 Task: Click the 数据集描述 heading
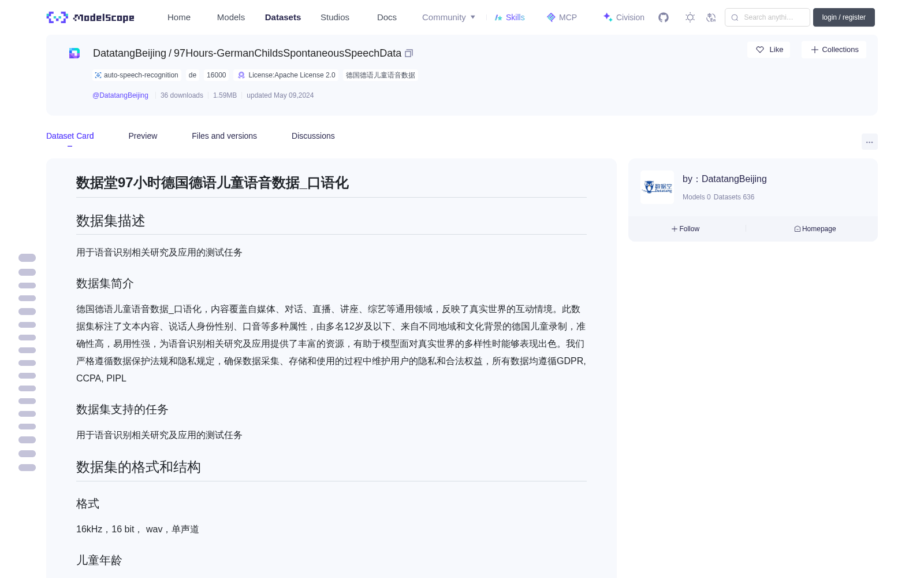(x=111, y=221)
